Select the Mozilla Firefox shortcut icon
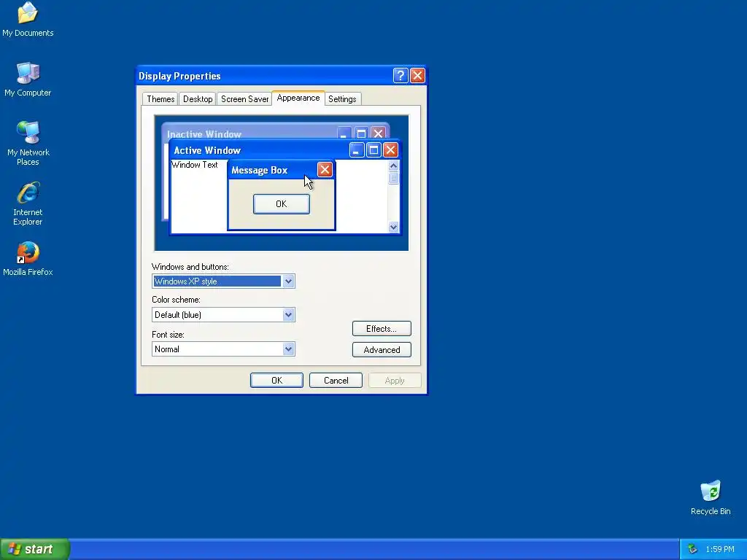 28,259
